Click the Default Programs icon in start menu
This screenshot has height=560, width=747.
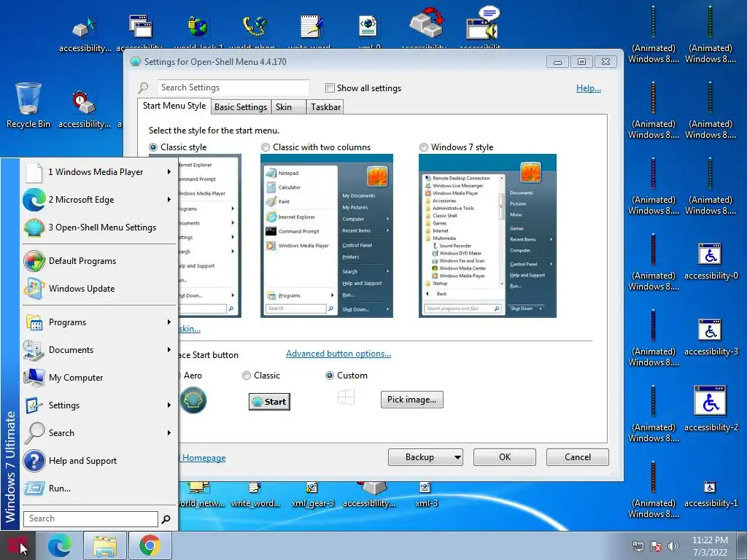coord(34,261)
